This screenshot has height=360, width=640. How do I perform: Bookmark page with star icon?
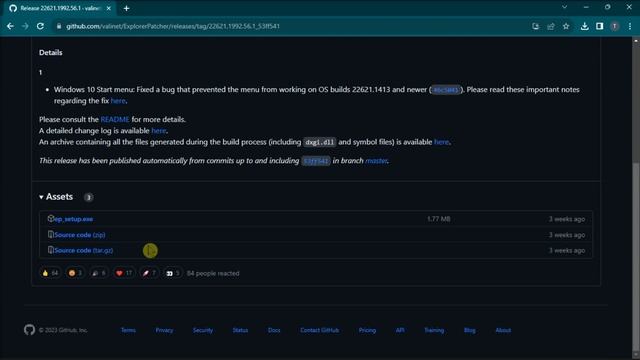point(566,26)
